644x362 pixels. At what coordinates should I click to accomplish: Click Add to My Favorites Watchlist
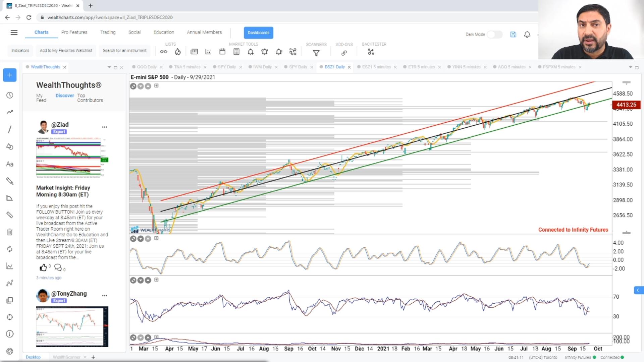point(66,51)
